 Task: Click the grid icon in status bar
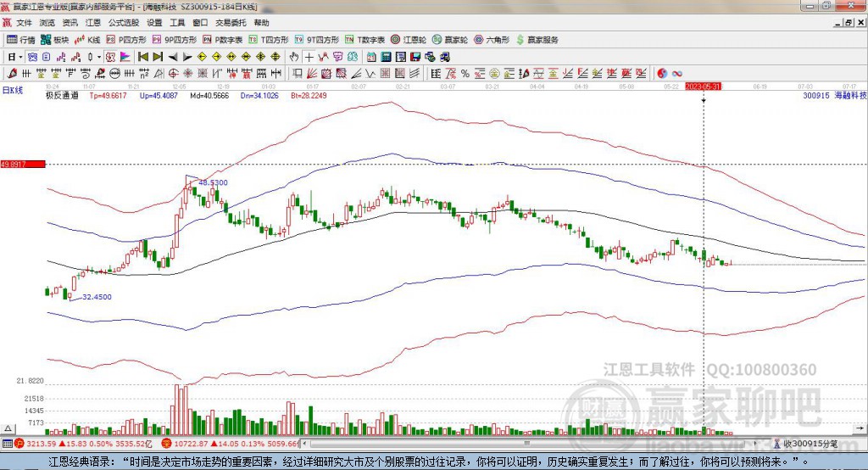pos(7,444)
